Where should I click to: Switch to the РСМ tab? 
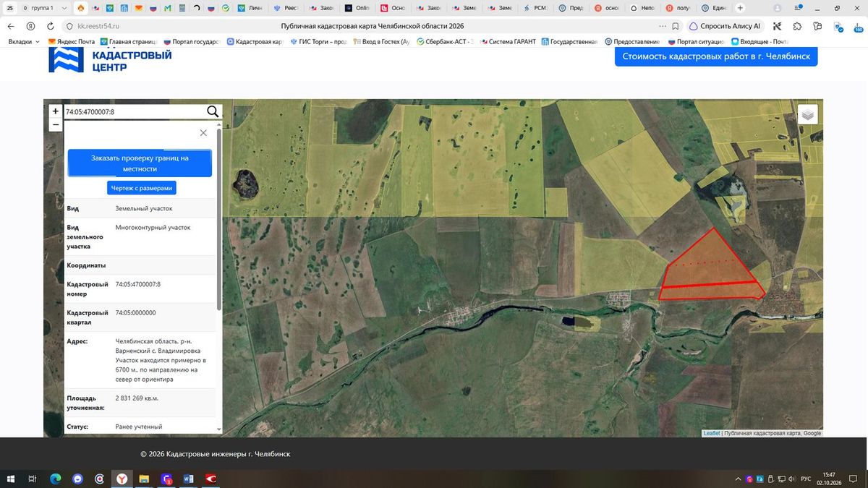point(534,8)
